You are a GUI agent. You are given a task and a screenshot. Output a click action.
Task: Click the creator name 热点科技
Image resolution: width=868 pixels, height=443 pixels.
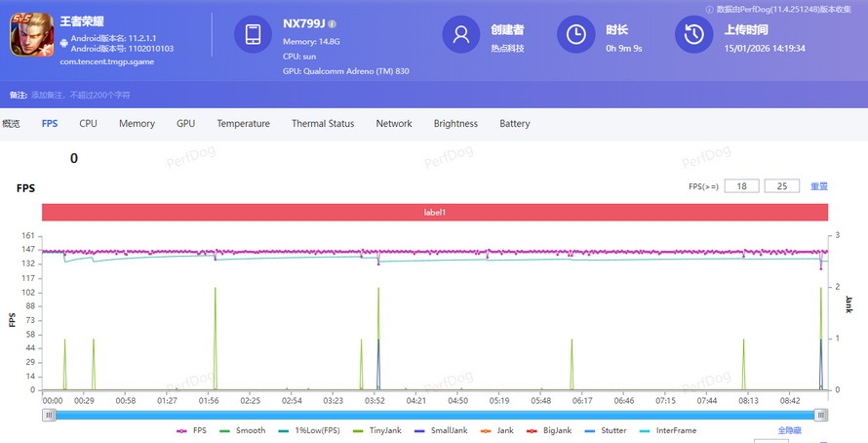point(507,48)
